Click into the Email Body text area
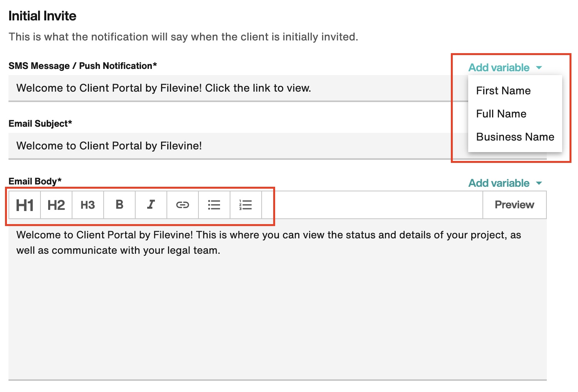This screenshot has height=392, width=578. tap(277, 300)
